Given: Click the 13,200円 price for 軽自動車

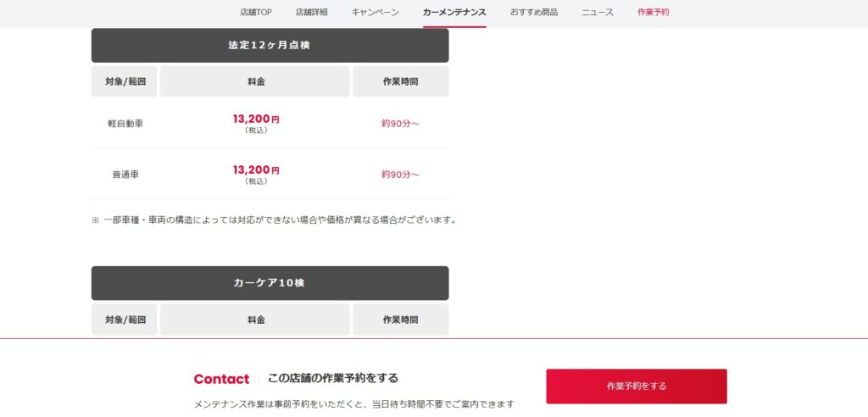Looking at the screenshot, I should (256, 119).
